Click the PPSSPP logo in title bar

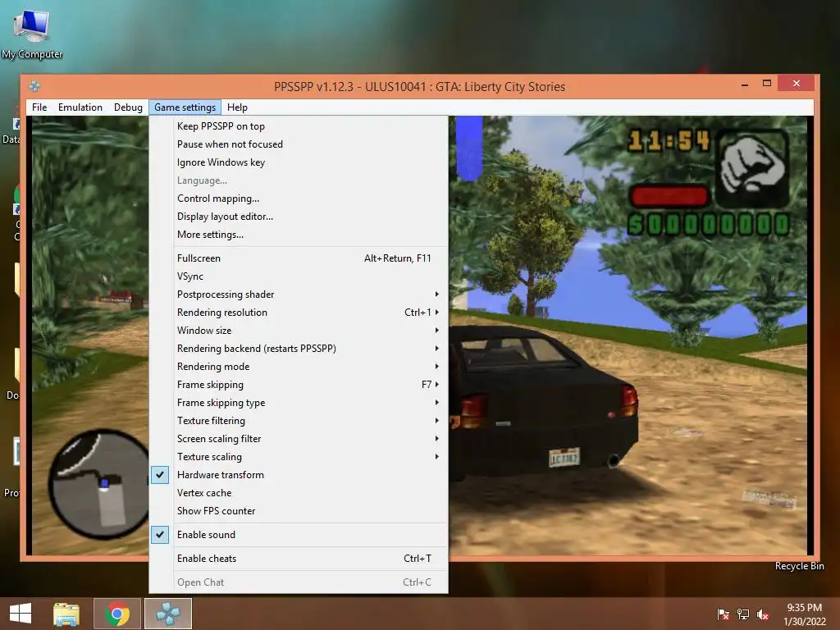click(x=34, y=86)
